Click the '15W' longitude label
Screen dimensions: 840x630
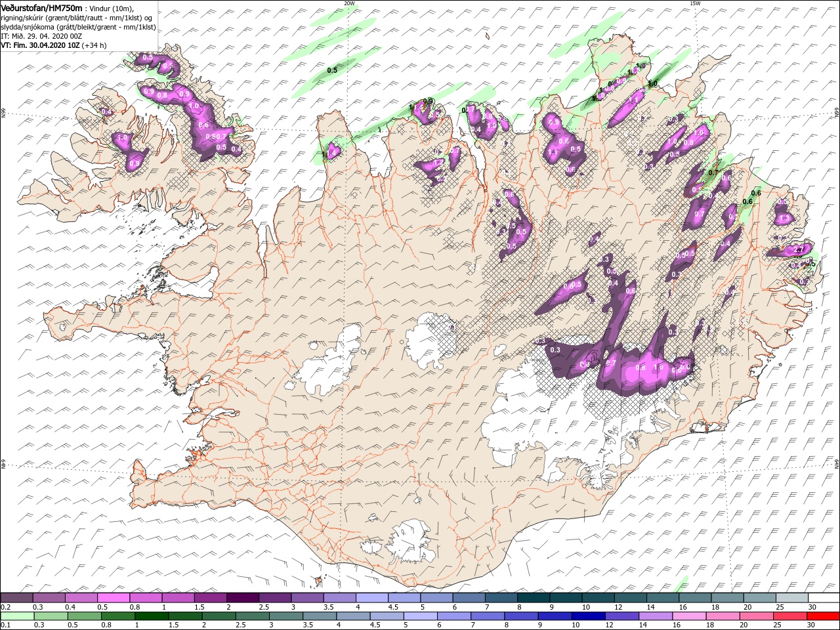[694, 3]
